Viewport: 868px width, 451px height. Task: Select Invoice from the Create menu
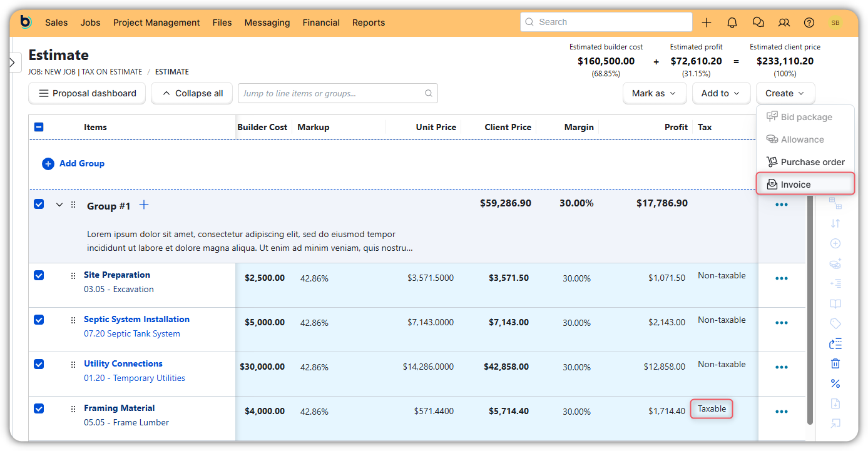click(x=805, y=185)
